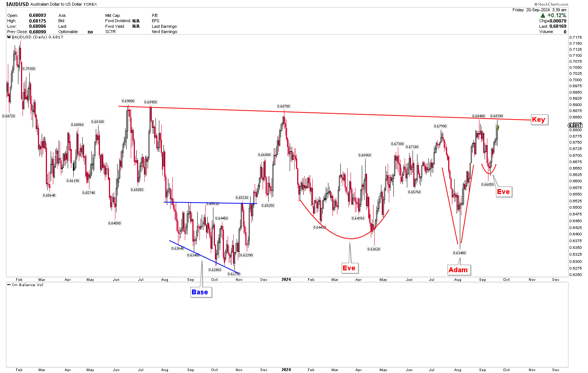Click the $AUDUSD (Daily) 0.6817 legend text

pos(38,37)
